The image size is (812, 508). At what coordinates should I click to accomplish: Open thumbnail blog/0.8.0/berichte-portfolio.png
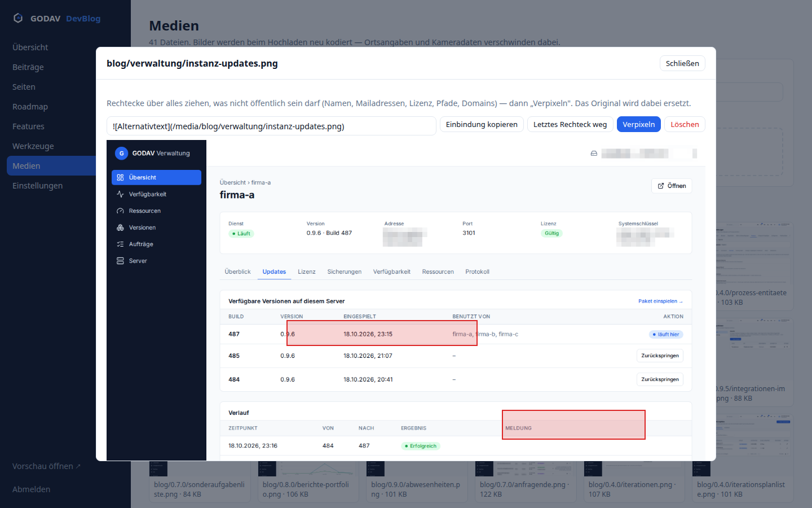308,481
